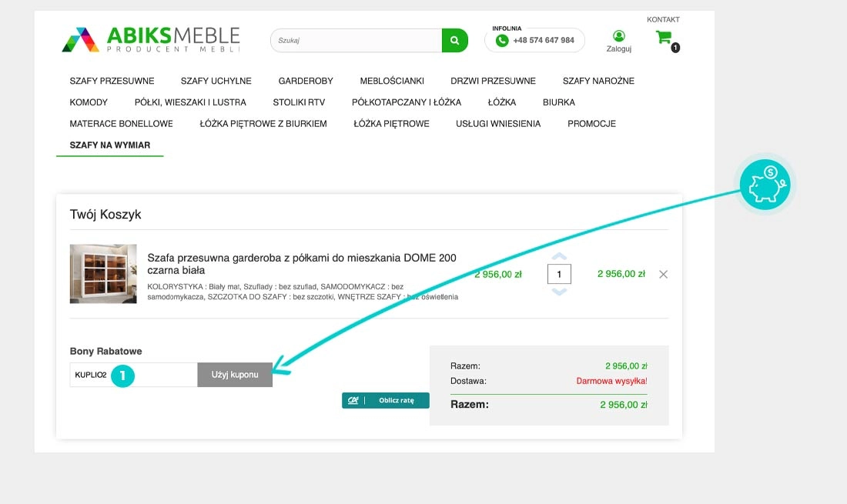This screenshot has height=504, width=847.
Task: Click the wardrobe product thumbnail
Action: 103,274
